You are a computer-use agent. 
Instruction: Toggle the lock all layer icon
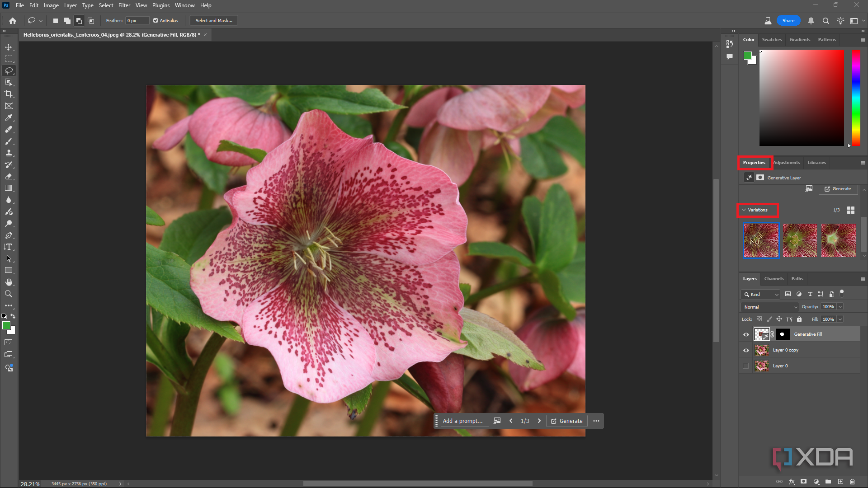click(x=799, y=319)
